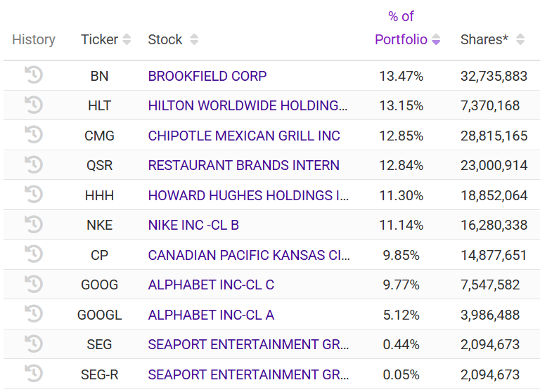The height and width of the screenshot is (392, 540).
Task: Go to the NIKE INC -CL B page
Action: [193, 225]
